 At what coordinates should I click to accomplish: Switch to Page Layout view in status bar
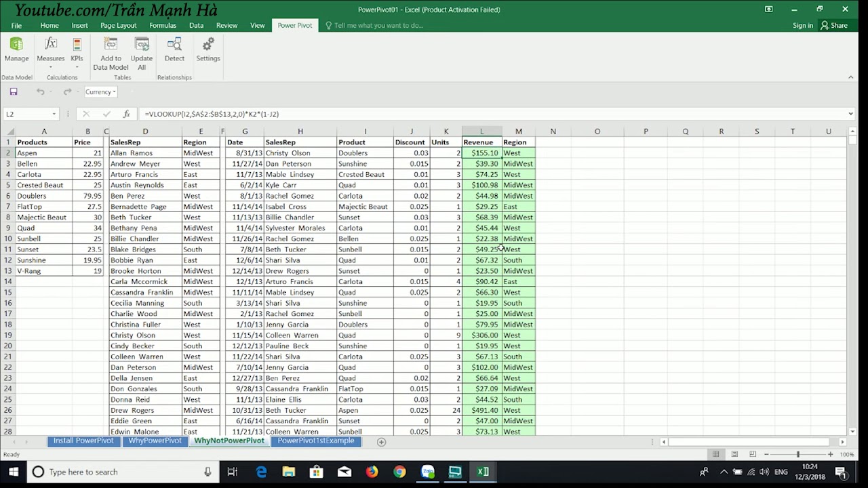coord(734,454)
